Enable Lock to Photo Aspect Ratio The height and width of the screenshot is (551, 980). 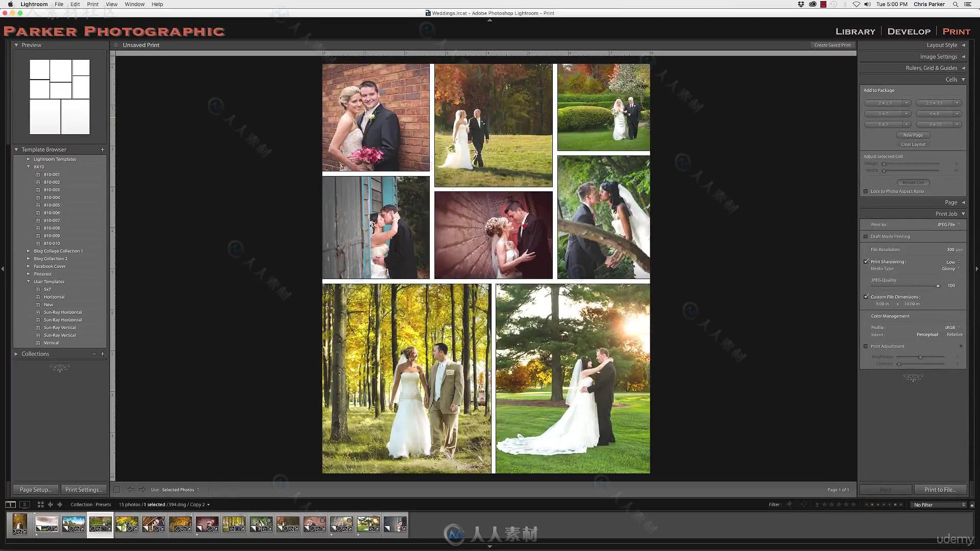pos(866,191)
